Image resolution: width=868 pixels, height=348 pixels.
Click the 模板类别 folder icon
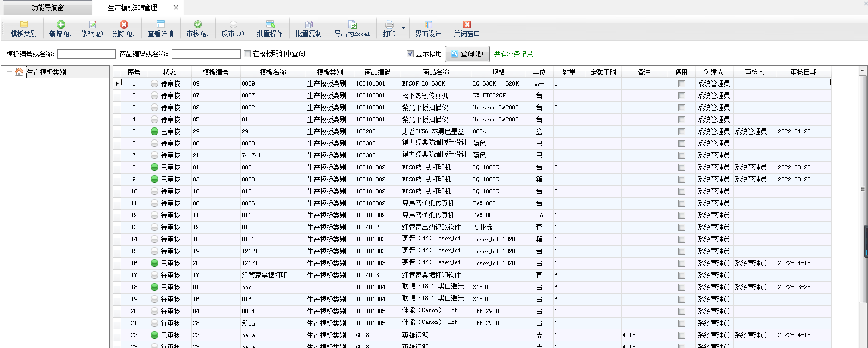click(24, 25)
